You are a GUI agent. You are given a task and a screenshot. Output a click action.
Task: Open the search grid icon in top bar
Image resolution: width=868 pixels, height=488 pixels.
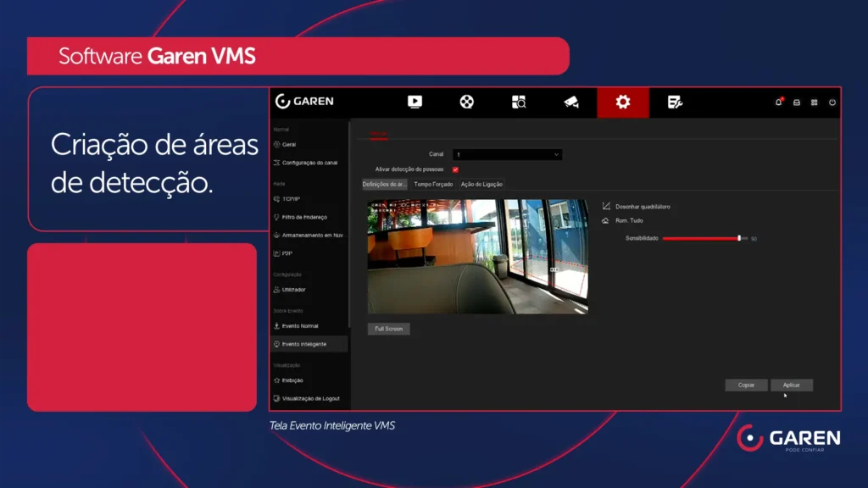click(519, 103)
